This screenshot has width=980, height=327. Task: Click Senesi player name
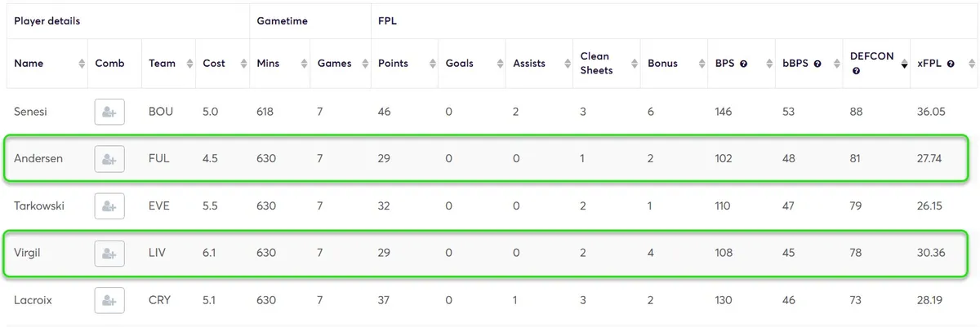[x=30, y=112]
